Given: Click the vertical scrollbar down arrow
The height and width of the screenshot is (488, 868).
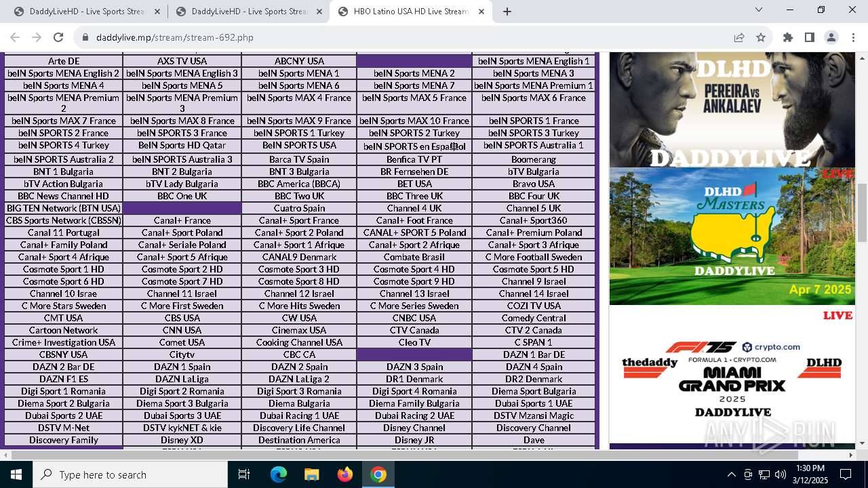Looking at the screenshot, I should (862, 443).
